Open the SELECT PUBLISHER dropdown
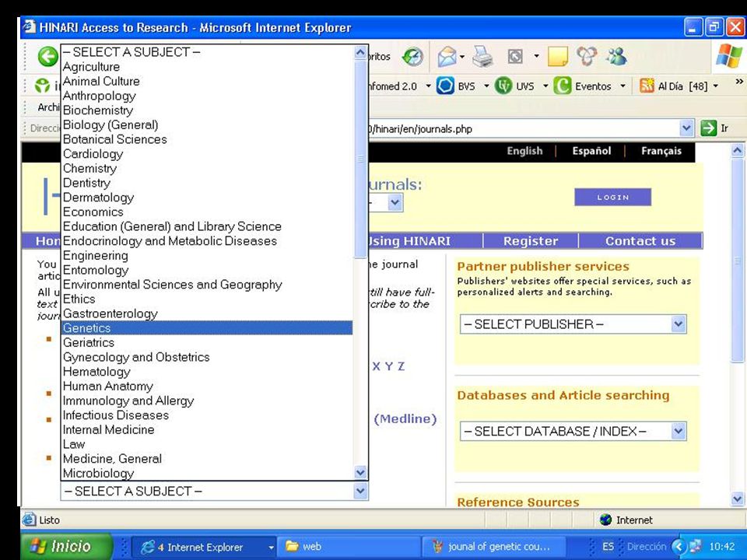Viewport: 747px width, 560px height. pyautogui.click(x=678, y=324)
